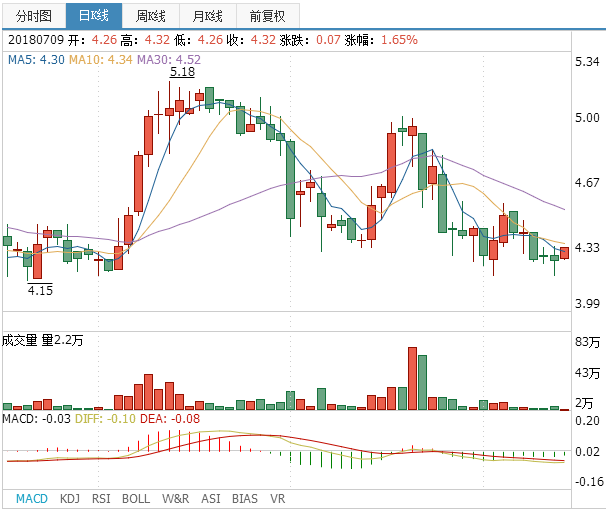Click the 5.18 high price label
Image resolution: width=606 pixels, height=510 pixels.
tap(182, 72)
